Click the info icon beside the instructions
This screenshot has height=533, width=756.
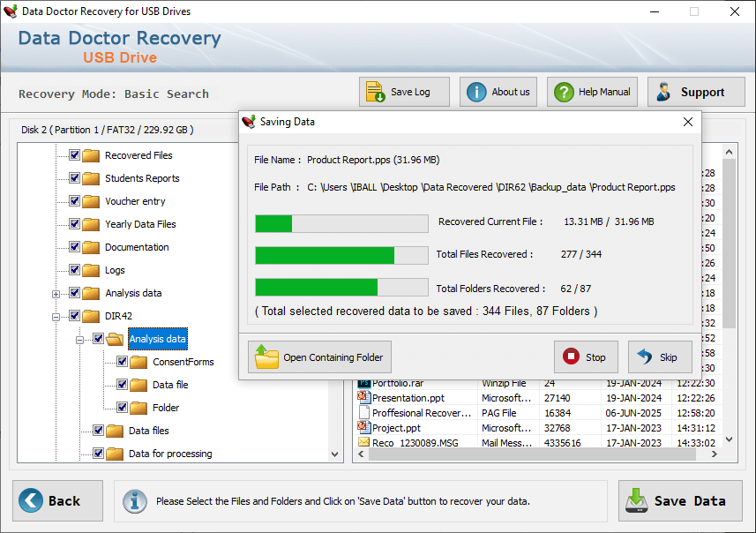134,501
